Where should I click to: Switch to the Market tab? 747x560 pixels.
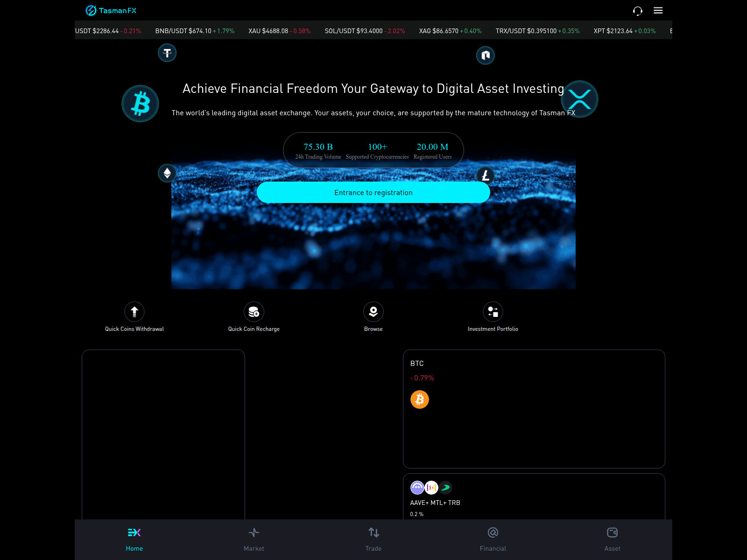(x=254, y=539)
